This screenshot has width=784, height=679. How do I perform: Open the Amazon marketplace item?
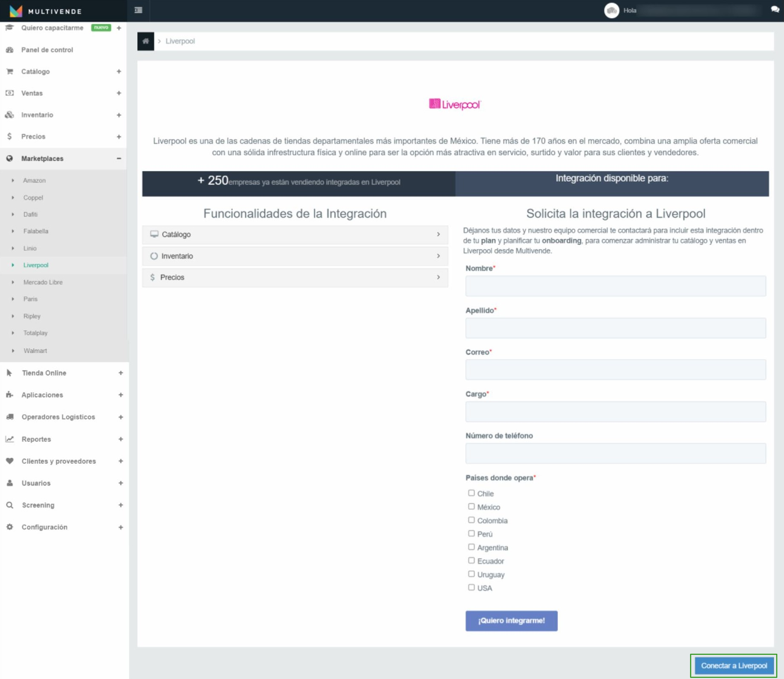click(35, 181)
